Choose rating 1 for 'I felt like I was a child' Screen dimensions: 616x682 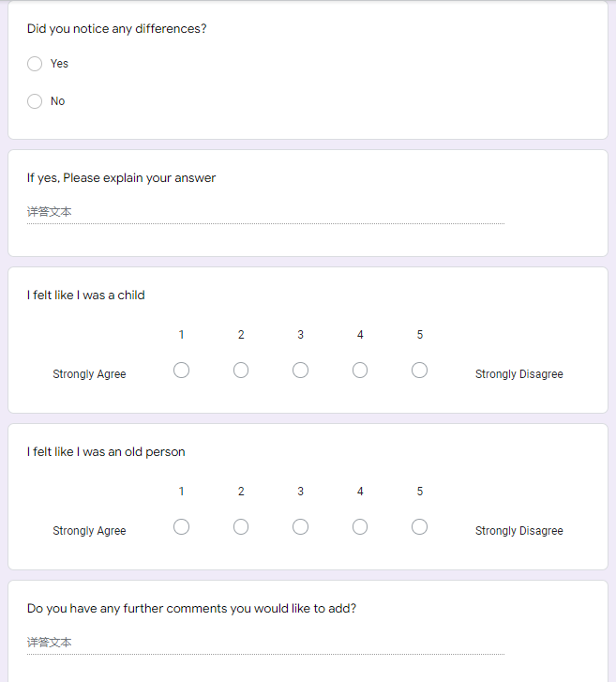(181, 371)
